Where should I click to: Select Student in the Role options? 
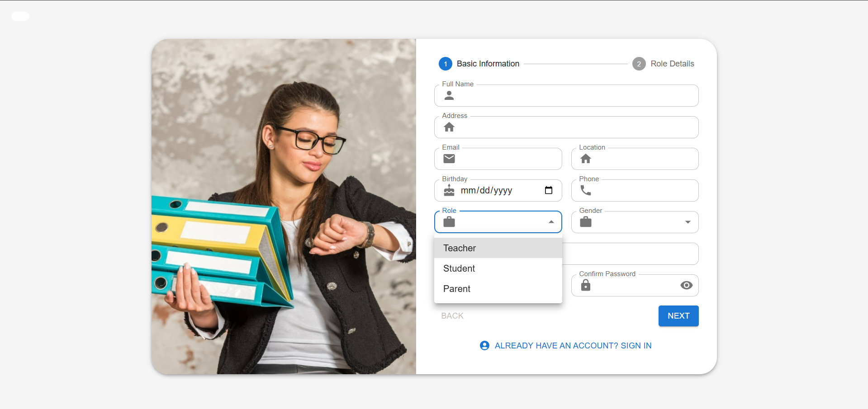[459, 268]
